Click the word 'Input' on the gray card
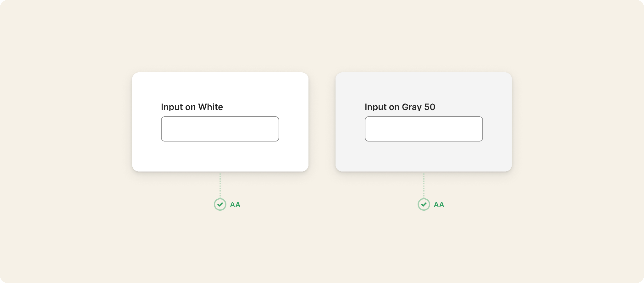This screenshot has width=644, height=283. (376, 107)
